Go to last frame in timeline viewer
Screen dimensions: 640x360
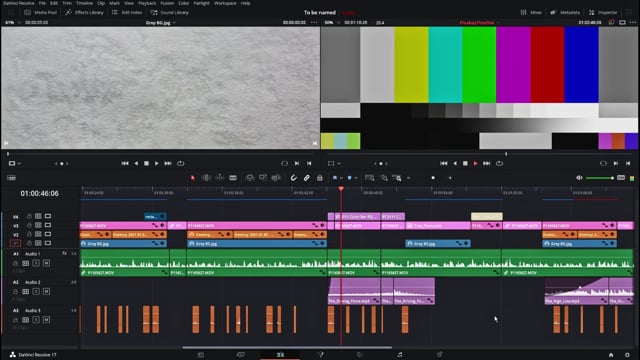(x=487, y=163)
